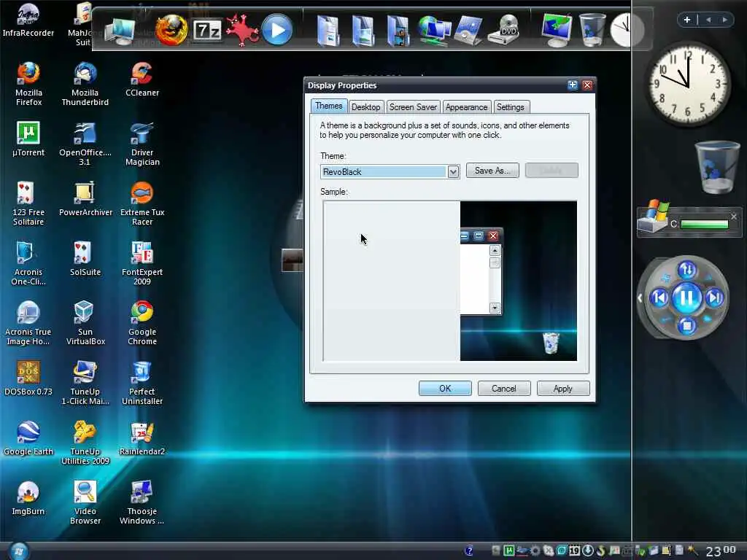
Task: Click the Apply button
Action: [x=563, y=389]
